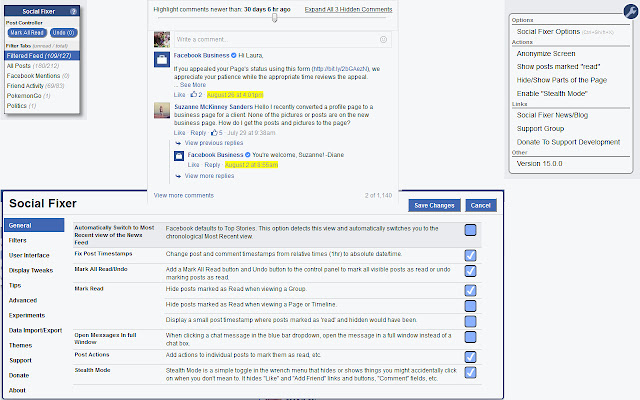
Task: Click Undo (0) button
Action: pos(63,33)
